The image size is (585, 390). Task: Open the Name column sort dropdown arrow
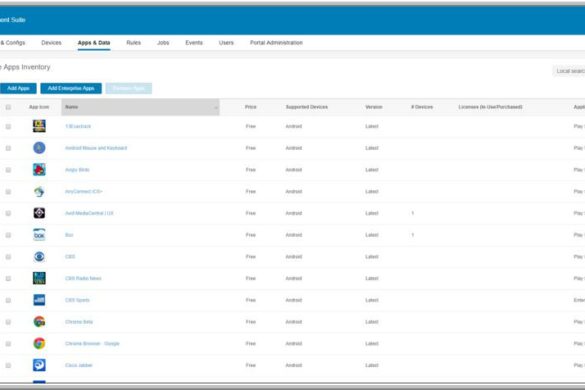click(215, 107)
